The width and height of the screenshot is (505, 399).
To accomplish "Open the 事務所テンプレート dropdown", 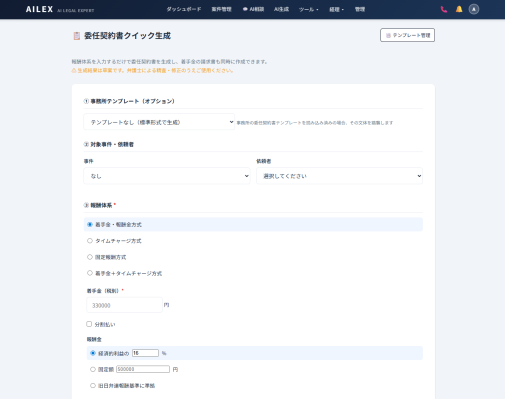I will [x=159, y=122].
